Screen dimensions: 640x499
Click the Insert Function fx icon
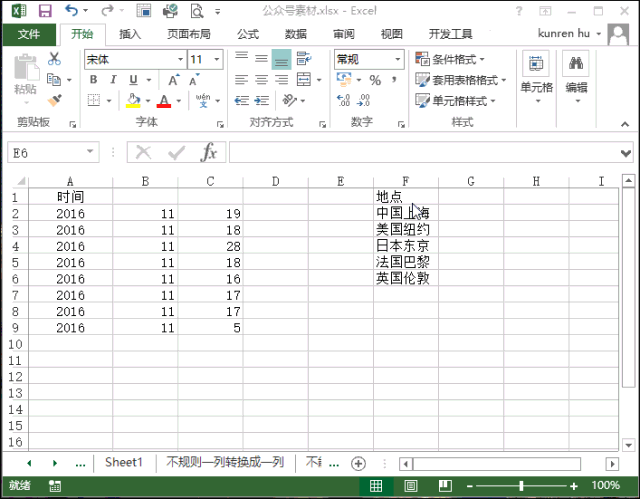(x=208, y=152)
